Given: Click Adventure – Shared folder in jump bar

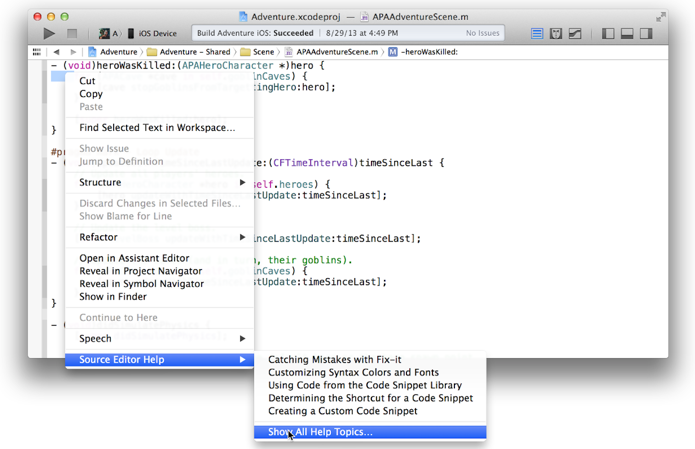Looking at the screenshot, I should point(188,52).
